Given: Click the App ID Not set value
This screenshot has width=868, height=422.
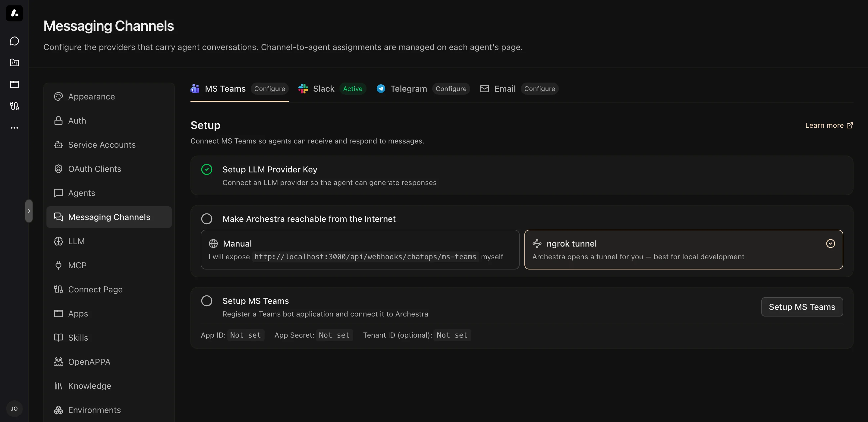Looking at the screenshot, I should pyautogui.click(x=246, y=335).
